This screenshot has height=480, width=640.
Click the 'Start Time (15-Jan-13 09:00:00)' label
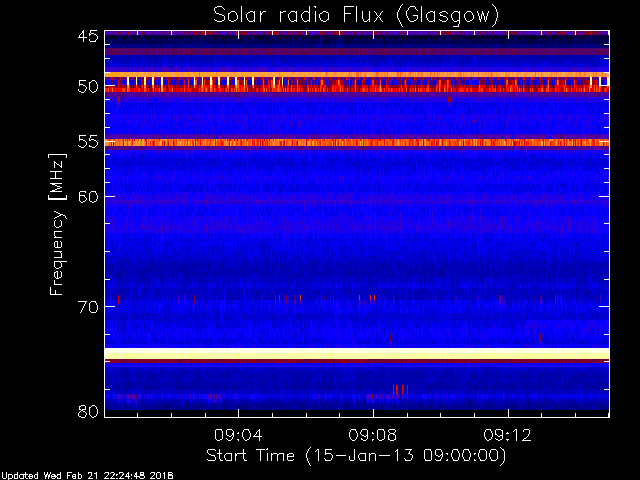tap(356, 456)
